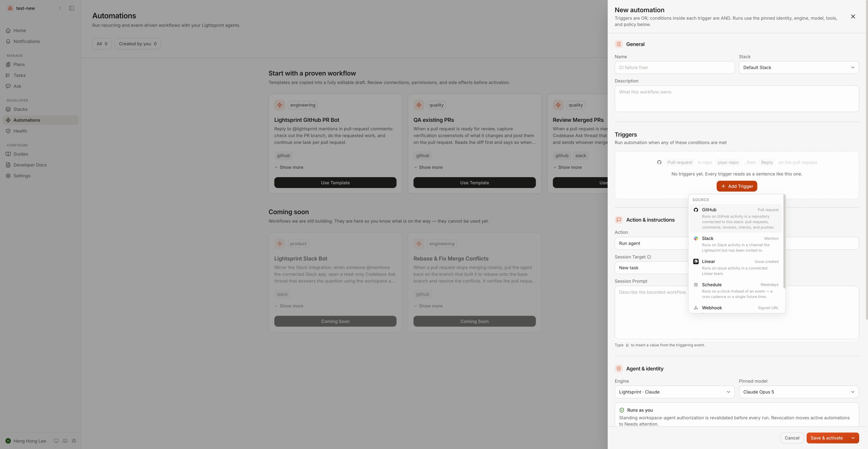This screenshot has width=868, height=449.
Task: Click the Automations lightning icon in sidebar
Action: click(x=8, y=120)
